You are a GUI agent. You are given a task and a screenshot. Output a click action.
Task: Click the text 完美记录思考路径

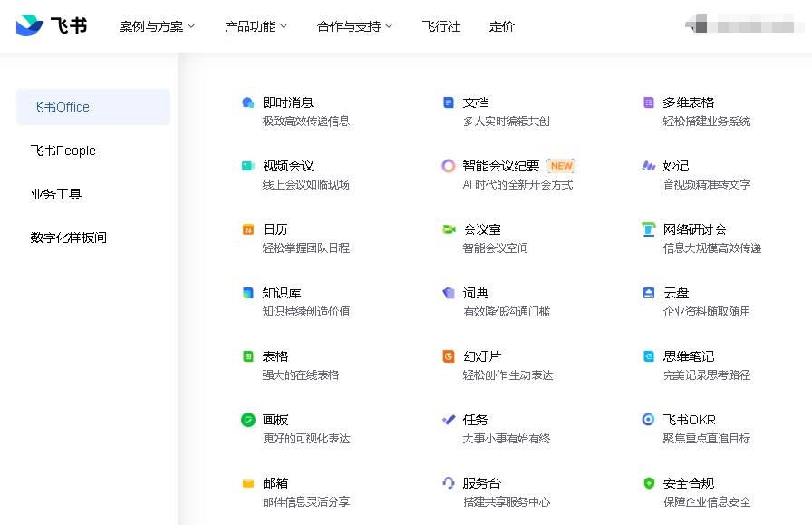pyautogui.click(x=706, y=375)
